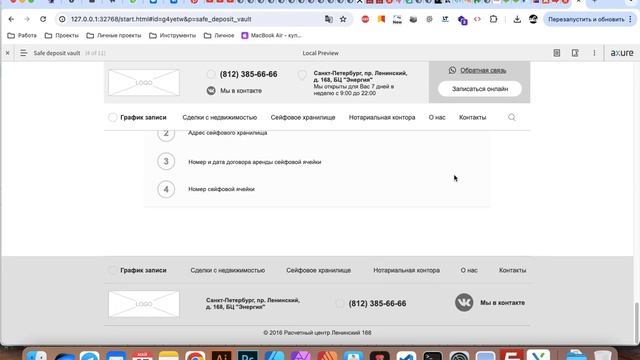Click step 3 'Номер и дата договора аренды'
The width and height of the screenshot is (640, 360).
click(x=255, y=162)
